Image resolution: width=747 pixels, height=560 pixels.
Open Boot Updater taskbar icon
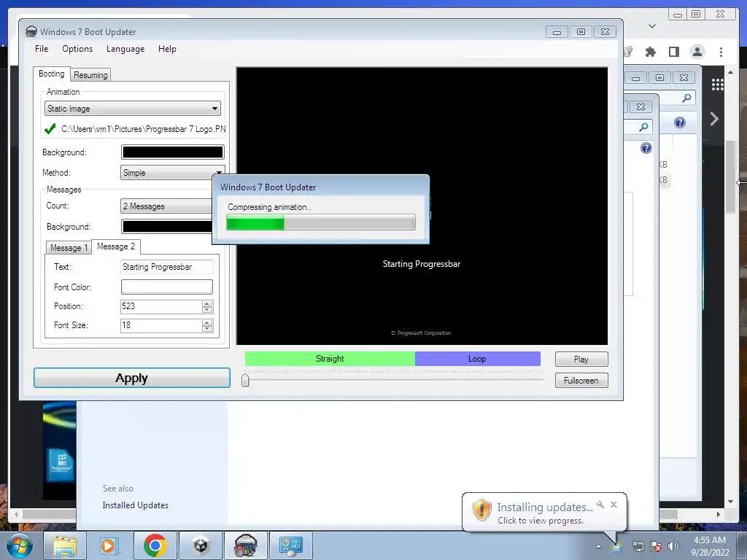[x=246, y=545]
